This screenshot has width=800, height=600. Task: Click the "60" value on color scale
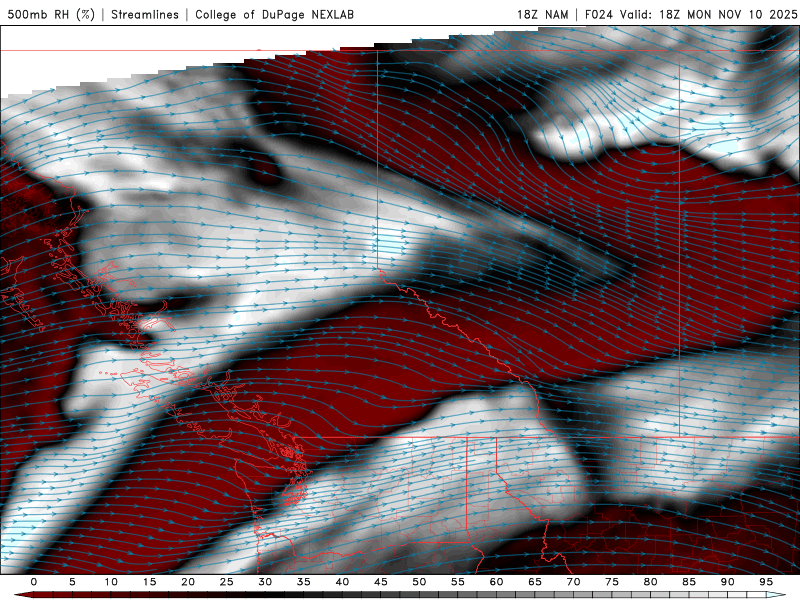click(x=496, y=582)
